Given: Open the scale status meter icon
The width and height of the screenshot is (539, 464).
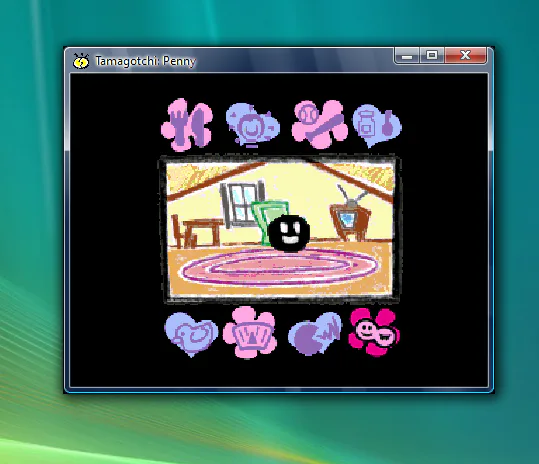Looking at the screenshot, I should coord(250,333).
